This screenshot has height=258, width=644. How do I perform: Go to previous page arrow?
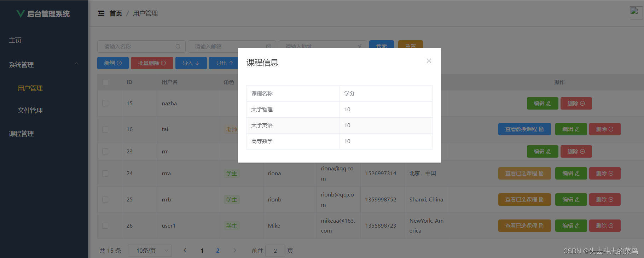click(185, 250)
